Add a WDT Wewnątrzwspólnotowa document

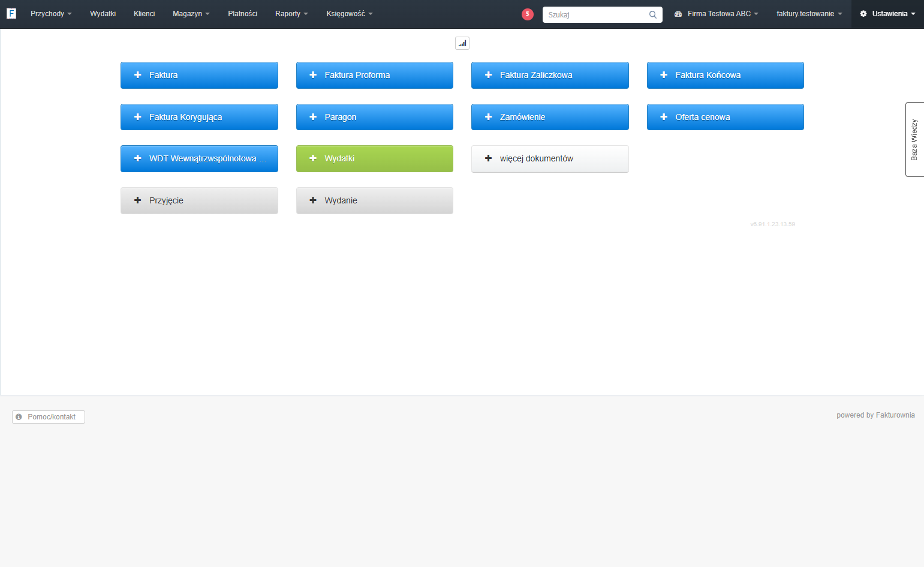coord(199,158)
